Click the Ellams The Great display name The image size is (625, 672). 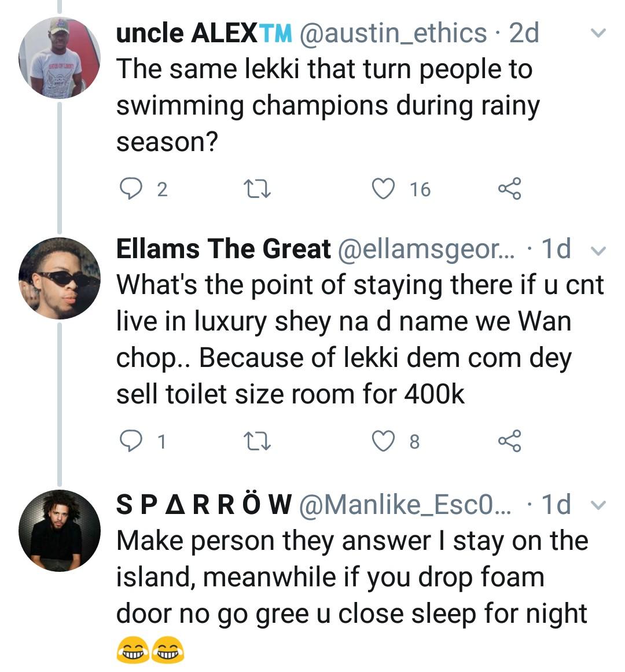tap(223, 249)
